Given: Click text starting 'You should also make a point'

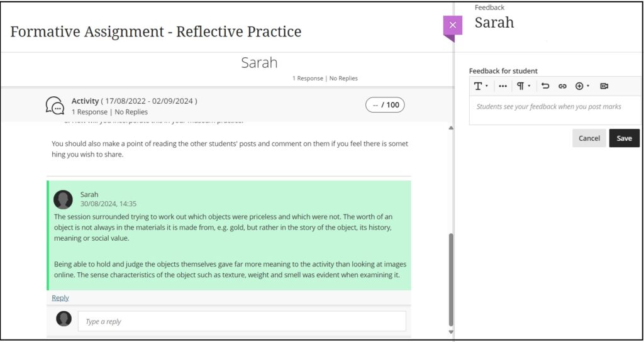Looking at the screenshot, I should [230, 150].
